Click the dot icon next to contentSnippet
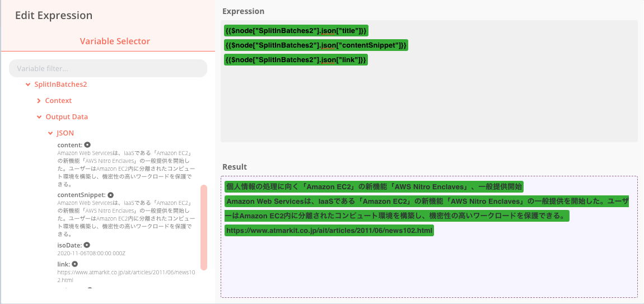The width and height of the screenshot is (644, 304). coord(110,195)
